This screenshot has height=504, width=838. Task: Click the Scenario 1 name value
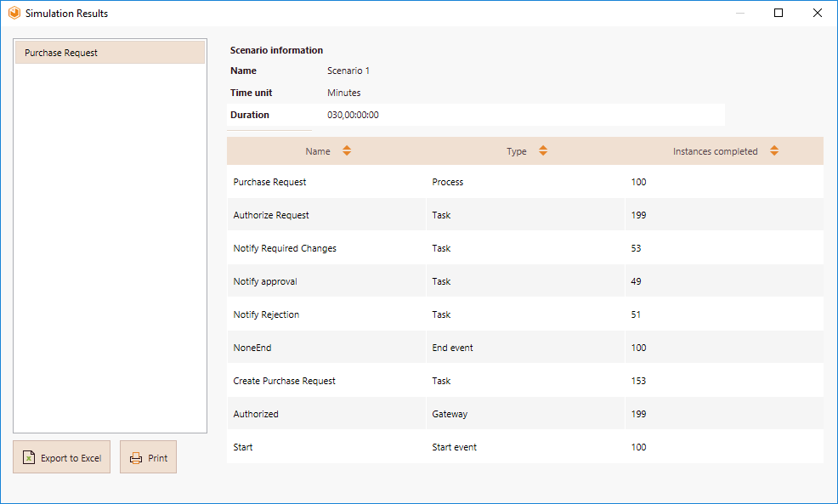[x=348, y=71]
